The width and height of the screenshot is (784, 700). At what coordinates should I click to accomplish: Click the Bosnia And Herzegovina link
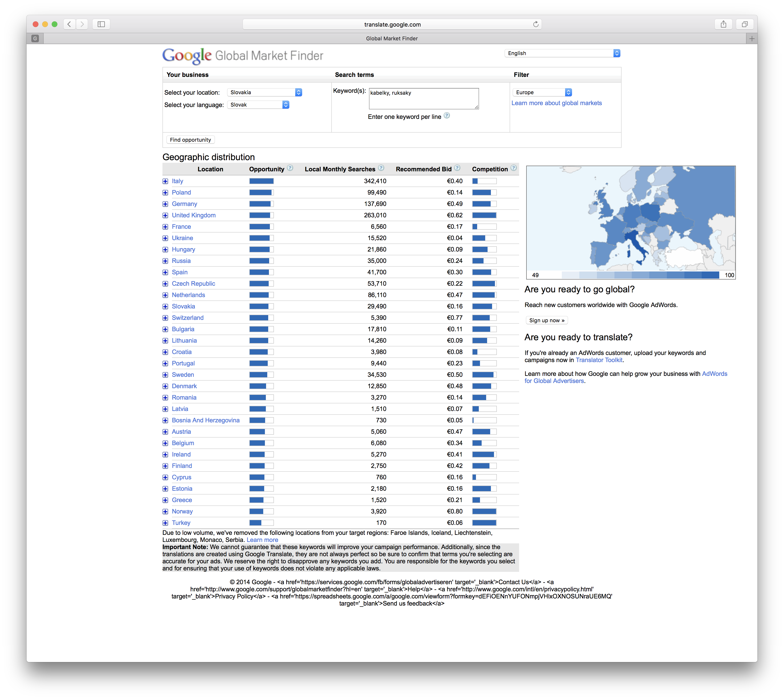(x=206, y=420)
